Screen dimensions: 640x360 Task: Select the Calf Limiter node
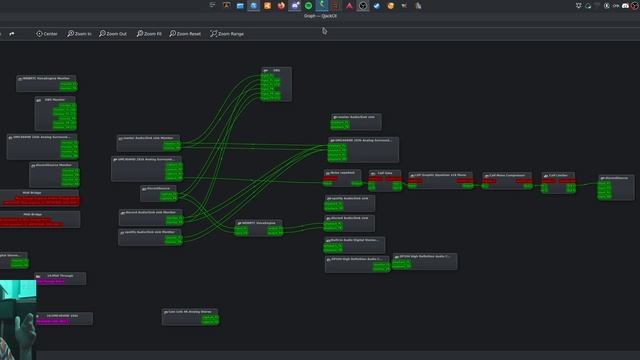(558, 183)
